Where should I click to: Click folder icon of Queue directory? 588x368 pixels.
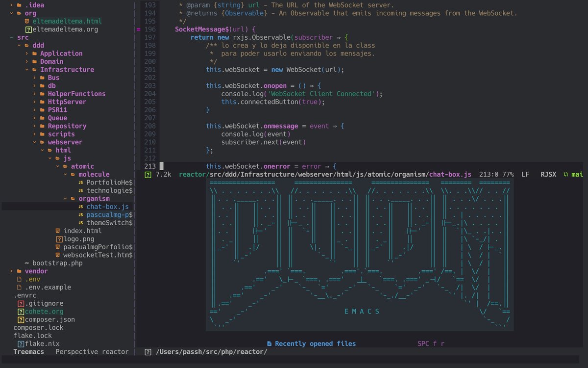[x=42, y=118]
